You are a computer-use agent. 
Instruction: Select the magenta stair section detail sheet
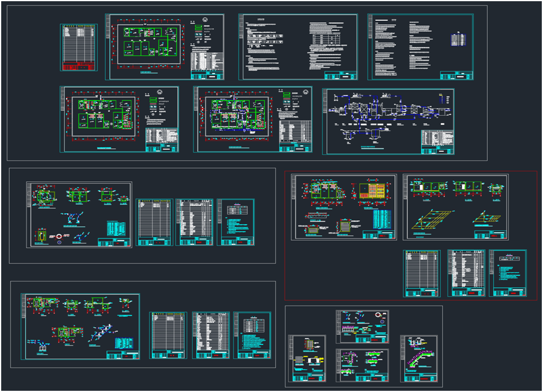coord(419,358)
